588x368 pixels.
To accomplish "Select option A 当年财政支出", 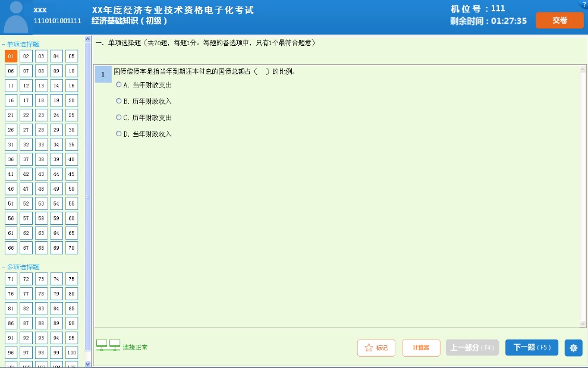I will pos(118,85).
